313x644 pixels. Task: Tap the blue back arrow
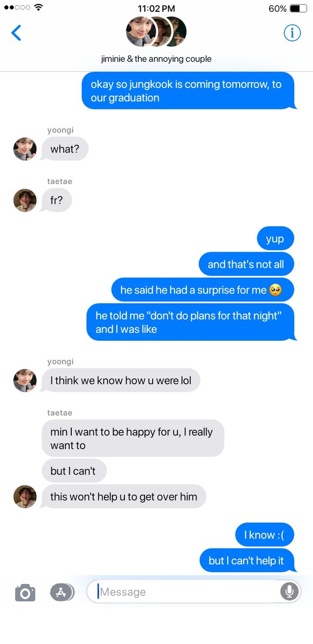point(16,33)
